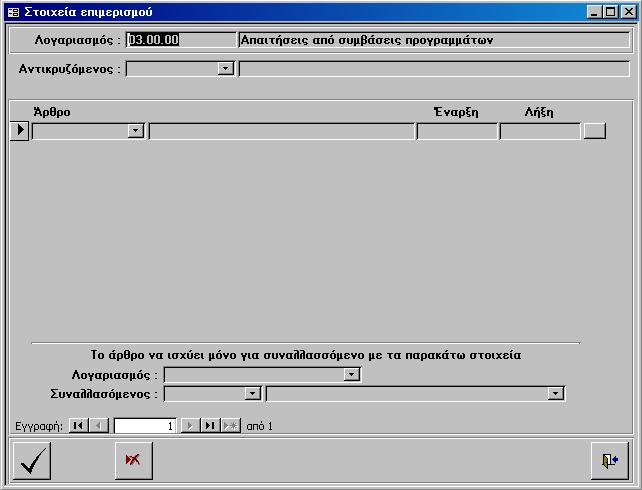This screenshot has width=642, height=490.
Task: Jump to the last record
Action: coord(210,426)
